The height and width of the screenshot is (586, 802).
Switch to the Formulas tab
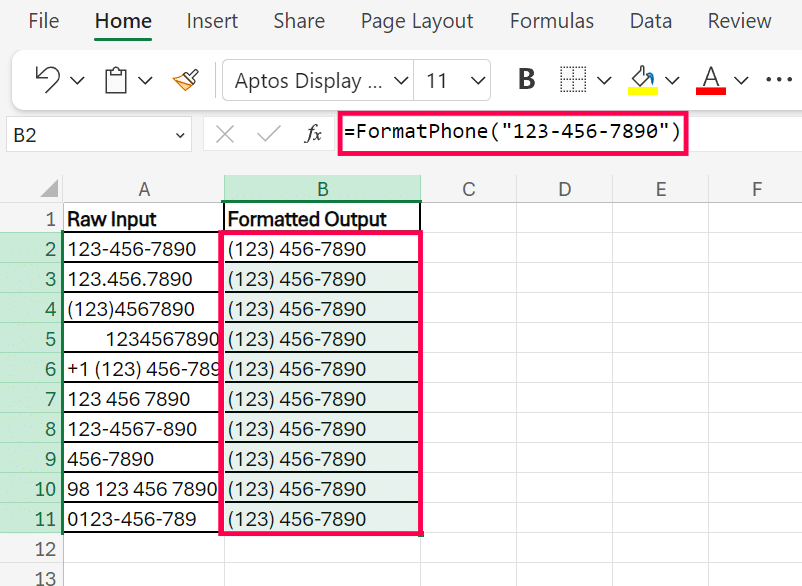(x=552, y=21)
